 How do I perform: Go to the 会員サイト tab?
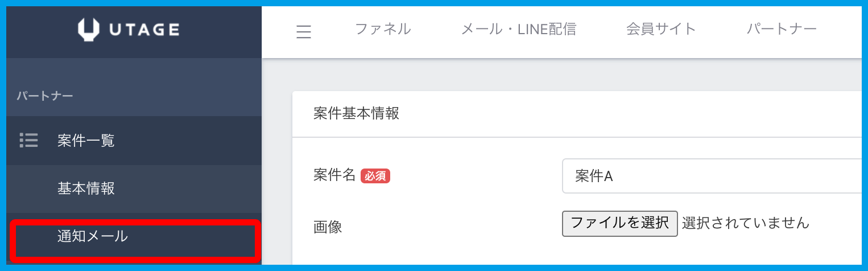(x=661, y=29)
